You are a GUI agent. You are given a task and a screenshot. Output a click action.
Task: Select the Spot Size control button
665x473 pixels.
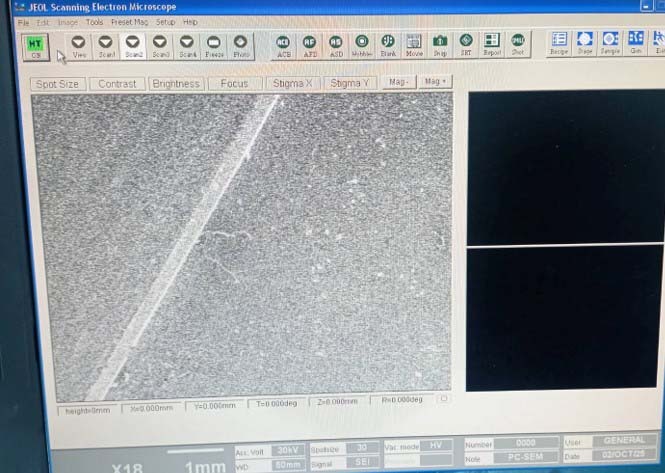57,84
